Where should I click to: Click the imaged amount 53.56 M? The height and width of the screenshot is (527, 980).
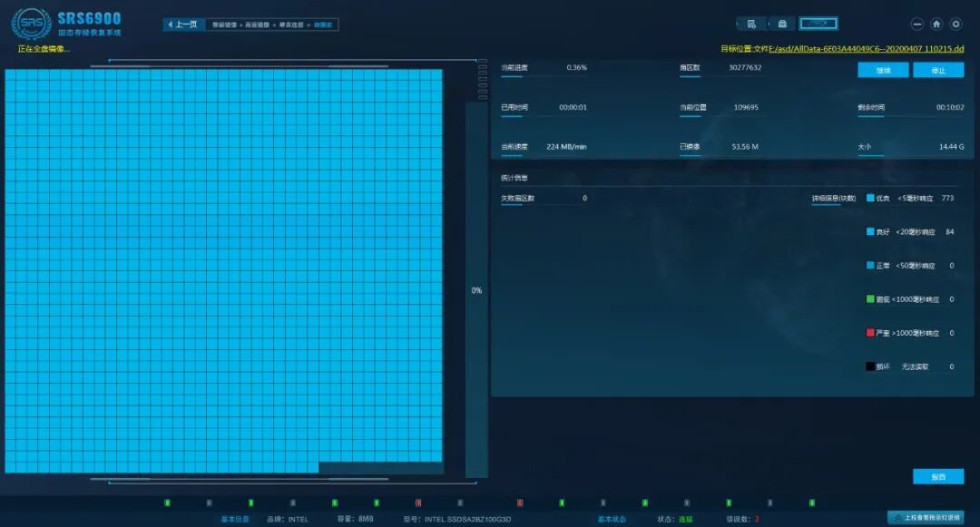(744, 147)
